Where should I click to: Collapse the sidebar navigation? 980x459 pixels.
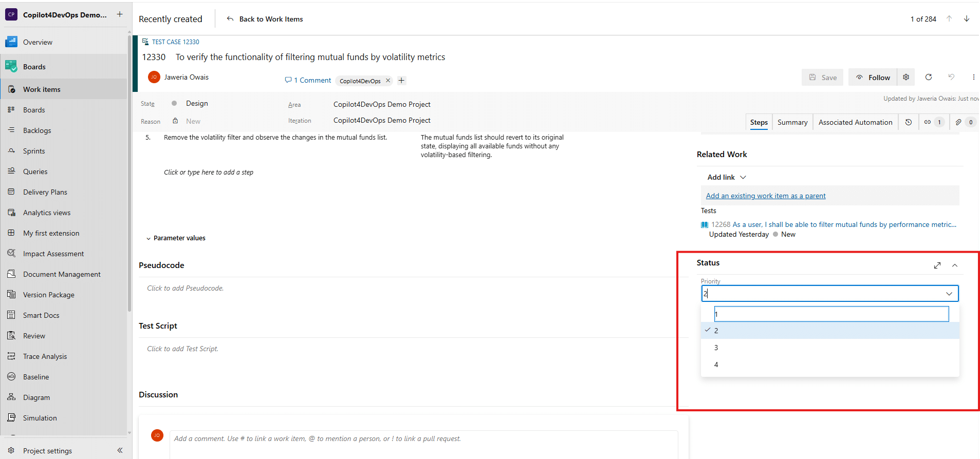(x=120, y=450)
